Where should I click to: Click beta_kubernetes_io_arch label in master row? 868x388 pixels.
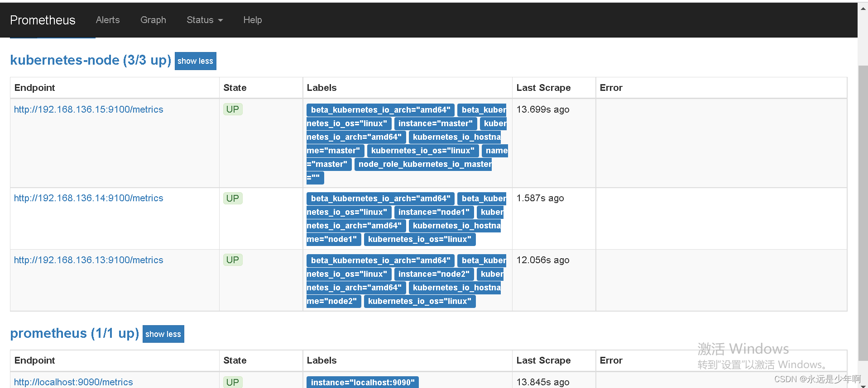click(x=380, y=110)
